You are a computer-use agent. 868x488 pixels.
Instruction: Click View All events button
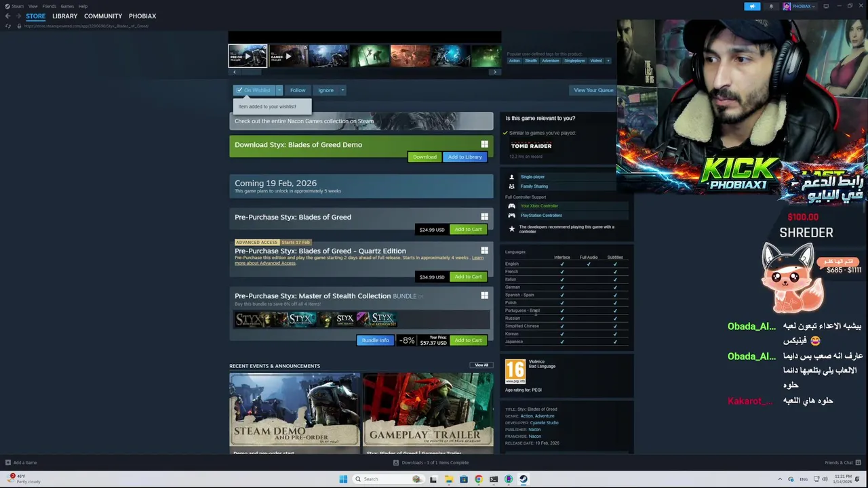tap(481, 365)
